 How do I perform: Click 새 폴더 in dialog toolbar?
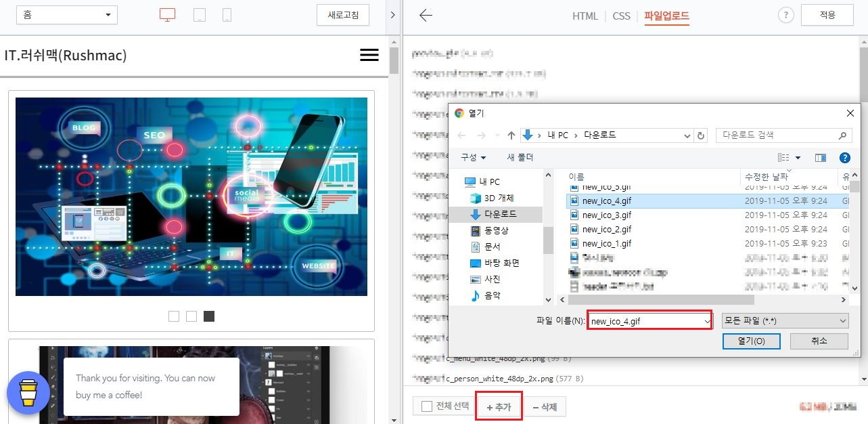click(520, 158)
